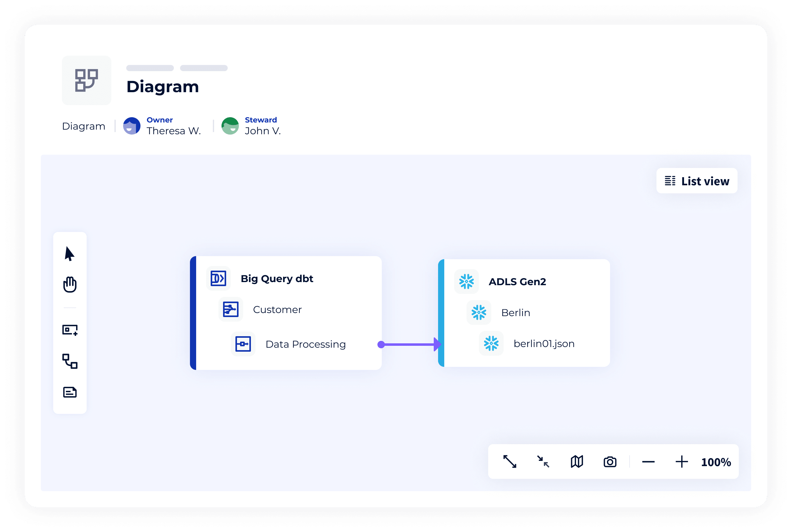The width and height of the screenshot is (792, 532).
Task: Click the berlin01.json snowflake icon
Action: 491,343
